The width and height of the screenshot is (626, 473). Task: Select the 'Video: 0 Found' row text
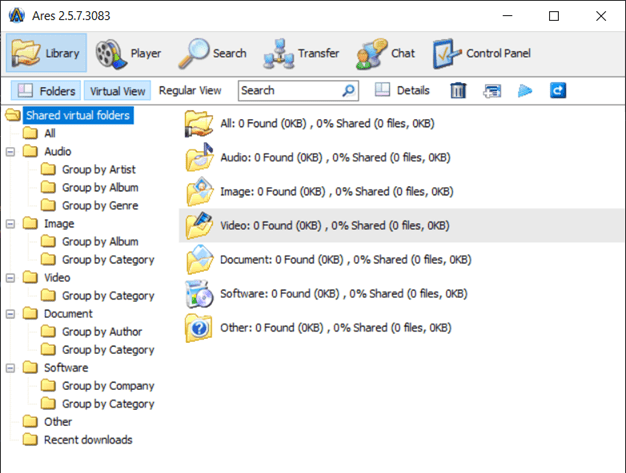tap(335, 226)
